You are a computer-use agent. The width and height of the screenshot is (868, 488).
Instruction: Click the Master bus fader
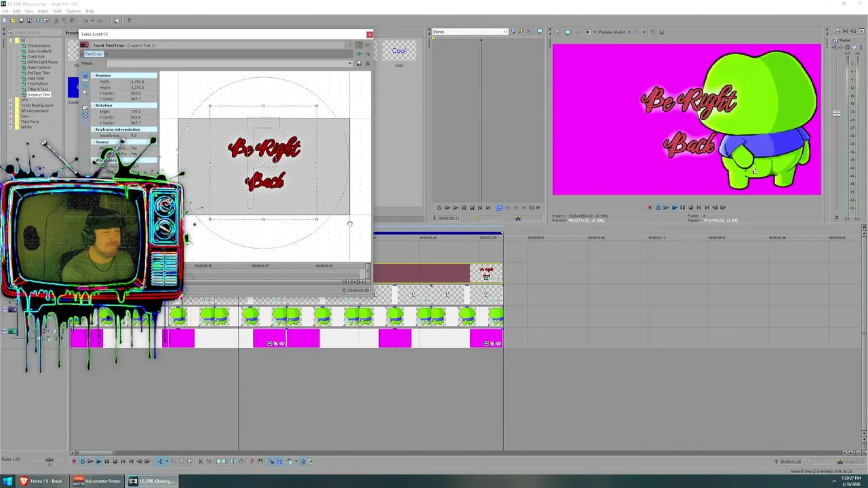[837, 113]
